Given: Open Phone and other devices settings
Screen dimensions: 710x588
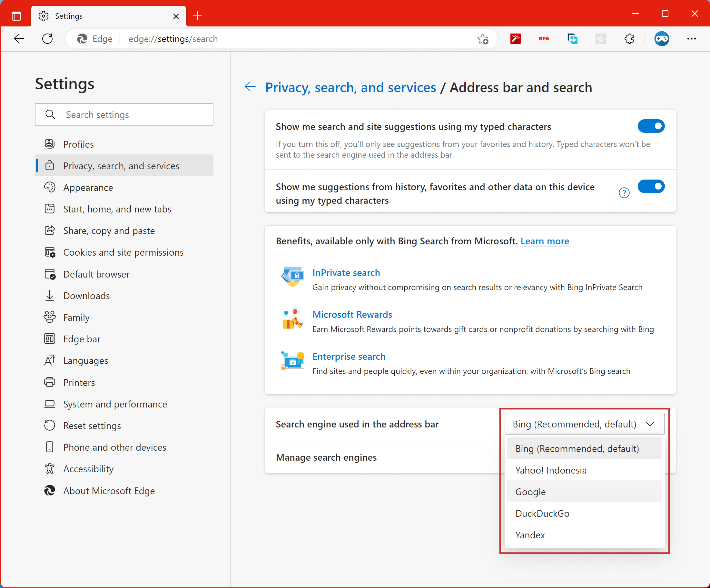Looking at the screenshot, I should (124, 447).
